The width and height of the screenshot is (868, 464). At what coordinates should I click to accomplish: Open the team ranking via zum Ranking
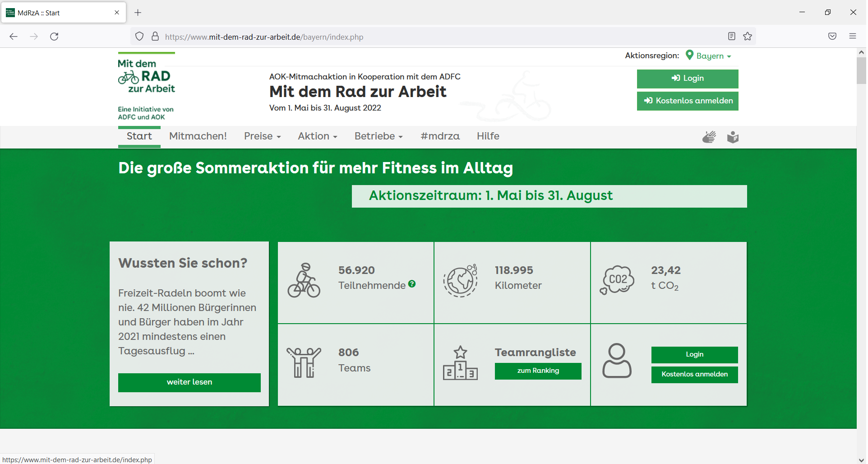538,371
